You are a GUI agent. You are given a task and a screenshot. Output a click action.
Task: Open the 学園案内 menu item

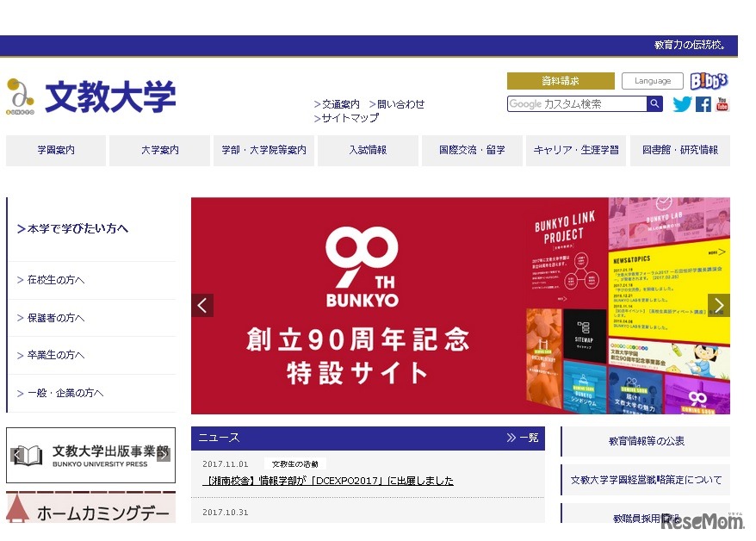click(x=55, y=149)
